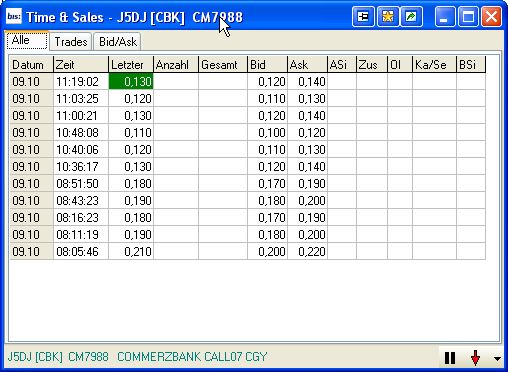The height and width of the screenshot is (372, 508).
Task: Minimize the Time & Sales window
Action: [x=445, y=16]
